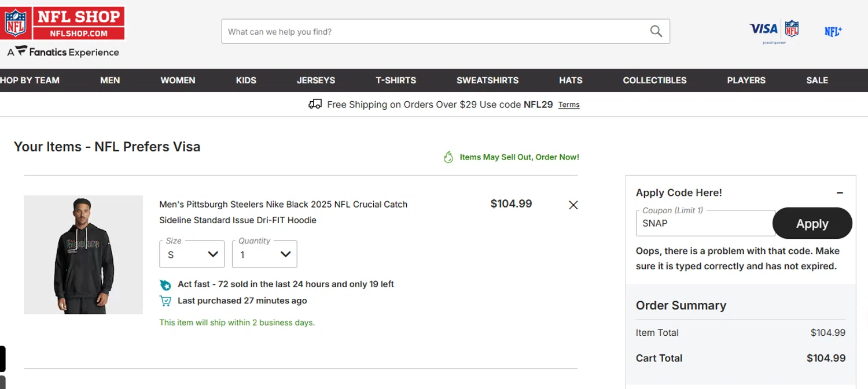Click the Item Total label
868x389 pixels.
pyautogui.click(x=657, y=333)
